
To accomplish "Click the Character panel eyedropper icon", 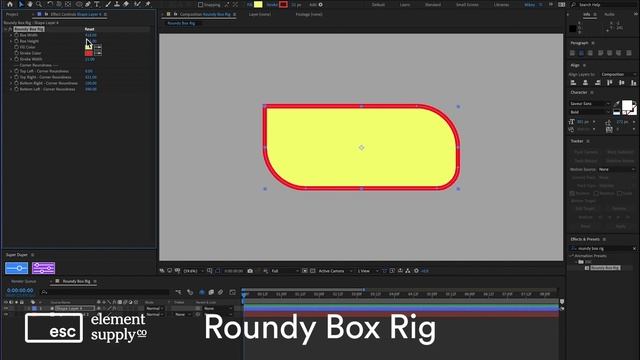I will pyautogui.click(x=616, y=104).
